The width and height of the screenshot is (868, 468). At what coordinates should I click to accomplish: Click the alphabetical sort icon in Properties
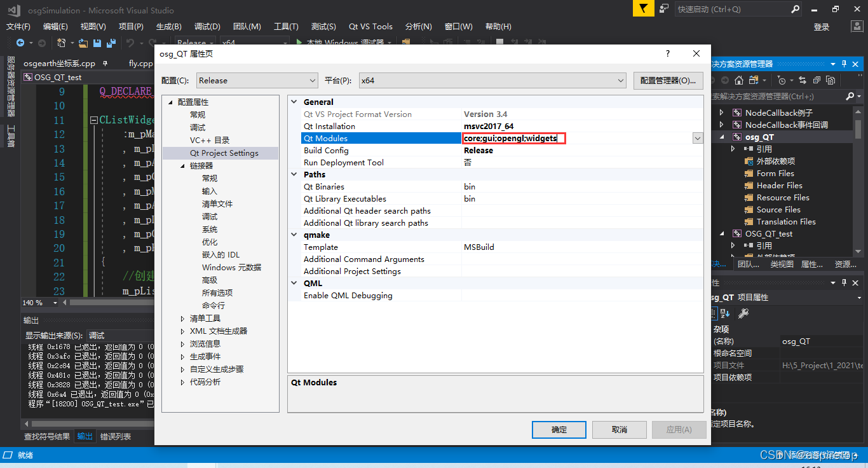click(725, 313)
